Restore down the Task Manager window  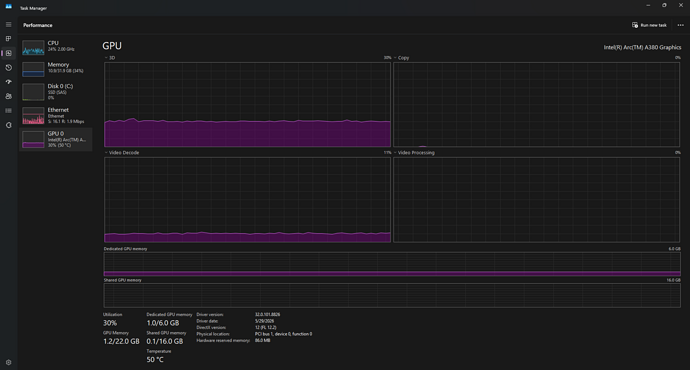pos(664,5)
